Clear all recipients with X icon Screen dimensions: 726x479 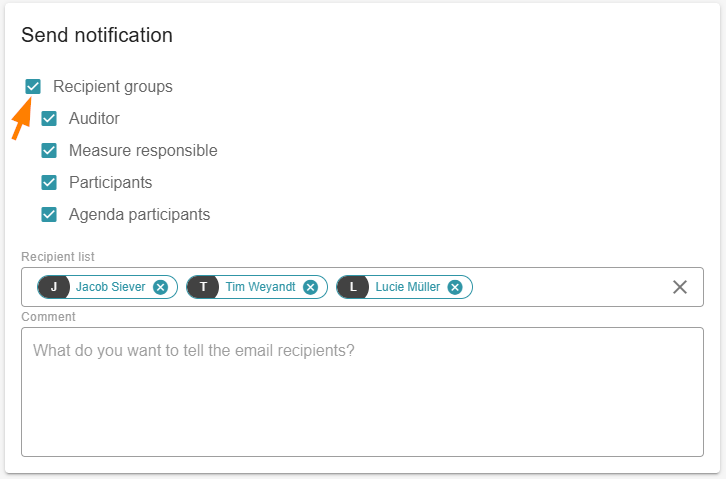click(x=680, y=287)
